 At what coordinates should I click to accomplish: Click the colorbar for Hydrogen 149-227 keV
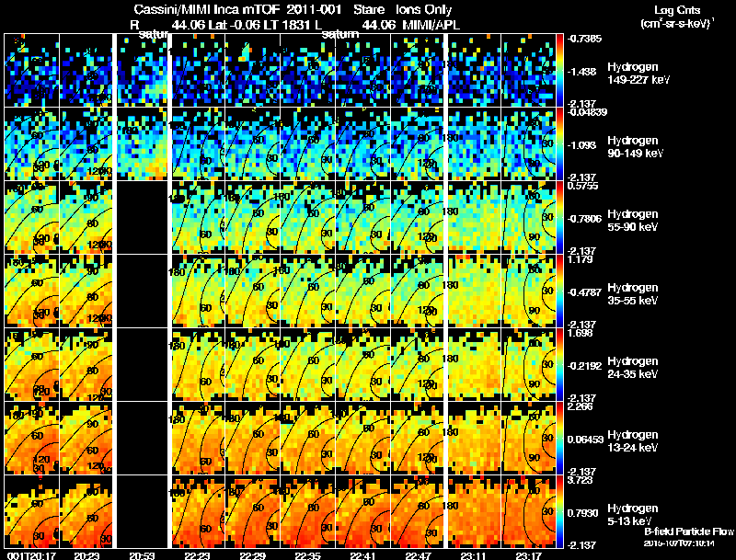pos(559,71)
